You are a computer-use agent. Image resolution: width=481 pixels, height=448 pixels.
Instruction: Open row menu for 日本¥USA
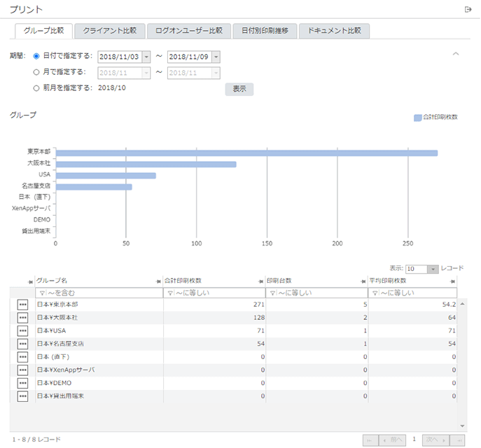pyautogui.click(x=23, y=331)
